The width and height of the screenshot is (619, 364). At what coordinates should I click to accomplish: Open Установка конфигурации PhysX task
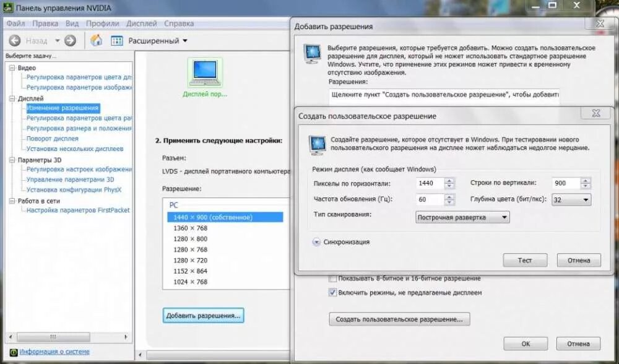pos(74,190)
